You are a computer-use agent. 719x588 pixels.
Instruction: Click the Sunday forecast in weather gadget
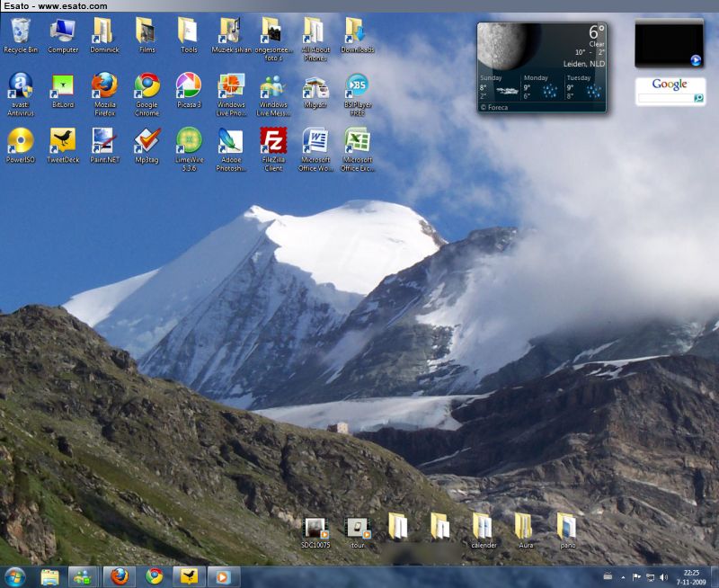coord(499,86)
